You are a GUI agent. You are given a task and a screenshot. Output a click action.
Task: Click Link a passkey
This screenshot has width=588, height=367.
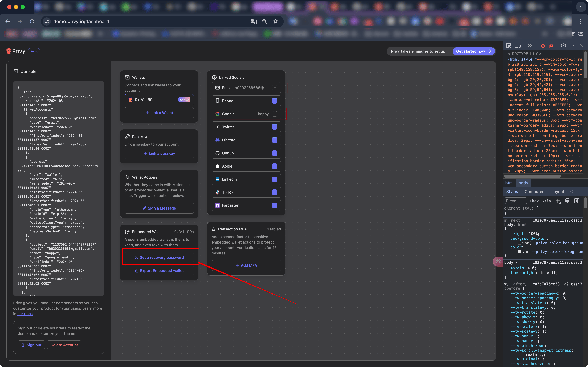pyautogui.click(x=159, y=153)
